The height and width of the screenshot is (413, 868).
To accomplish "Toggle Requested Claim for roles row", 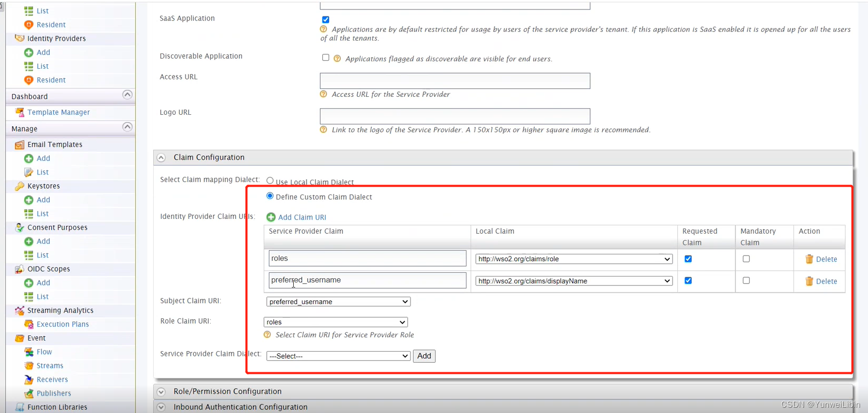I will [688, 259].
